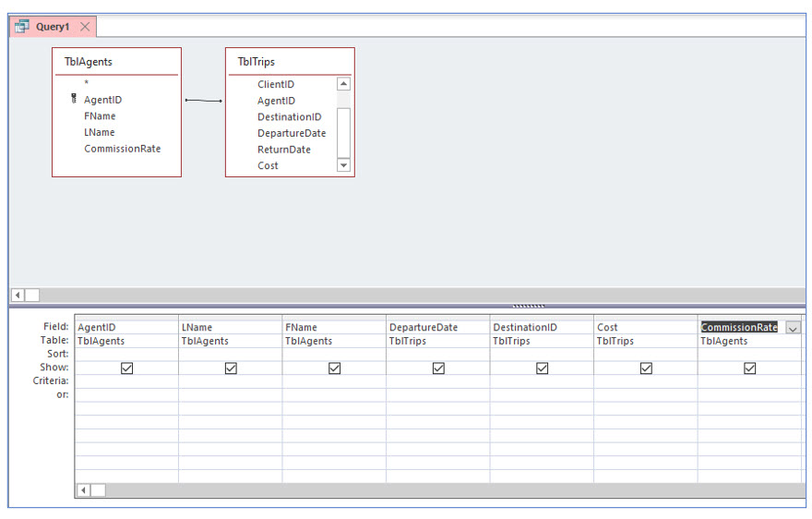Close the Query1 tab
This screenshot has width=812, height=519.
pyautogui.click(x=85, y=27)
